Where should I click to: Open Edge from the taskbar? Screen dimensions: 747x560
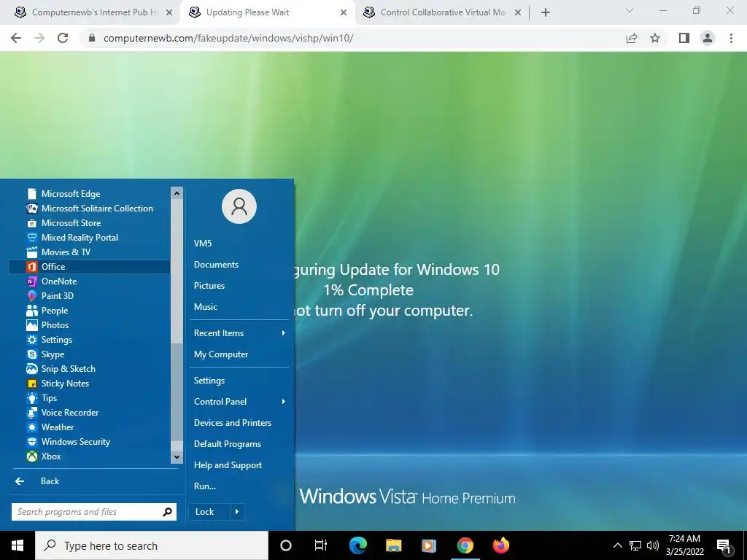tap(358, 545)
